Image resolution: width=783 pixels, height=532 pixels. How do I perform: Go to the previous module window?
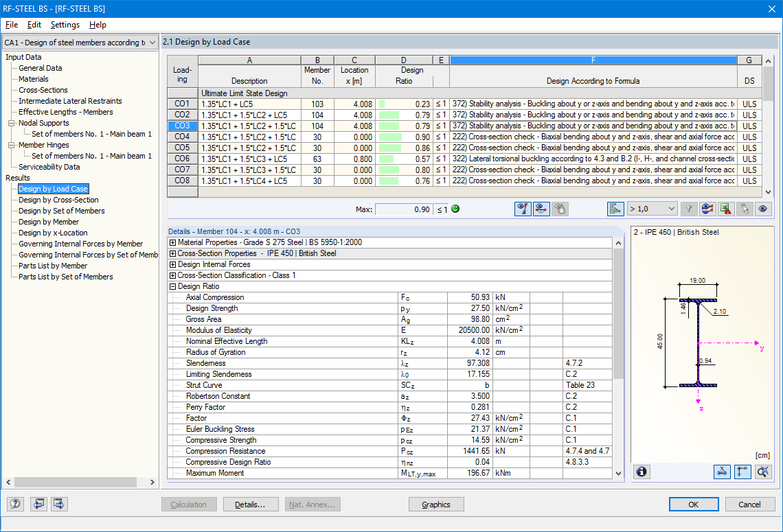point(38,504)
